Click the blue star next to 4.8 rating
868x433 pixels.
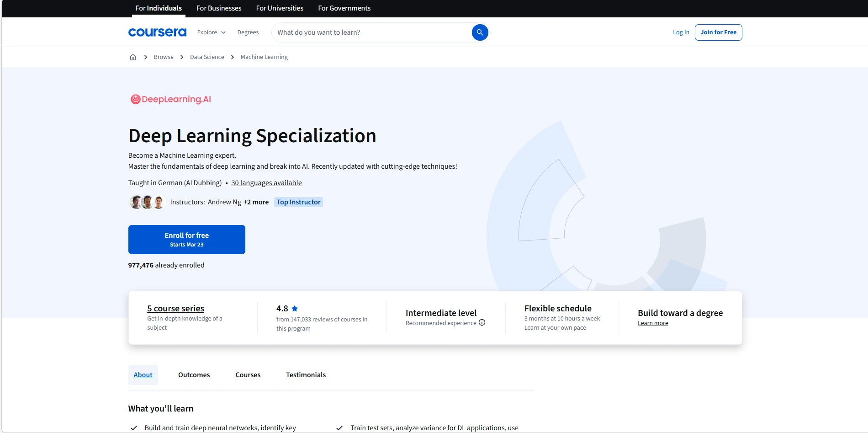(295, 308)
